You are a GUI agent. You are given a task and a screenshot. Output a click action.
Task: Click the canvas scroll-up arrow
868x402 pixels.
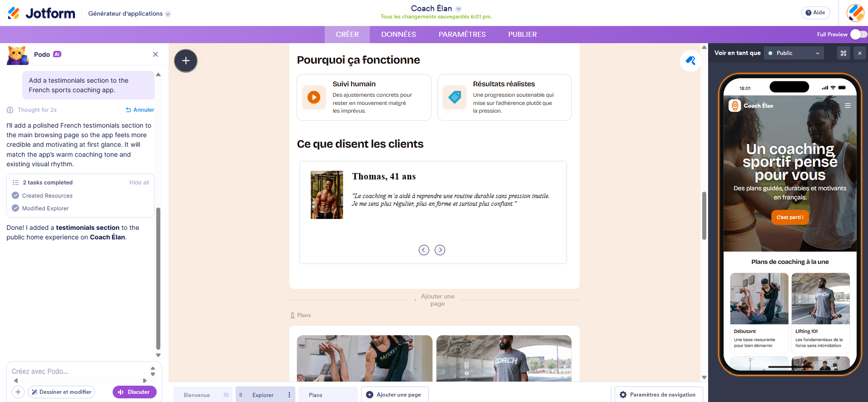(x=704, y=47)
